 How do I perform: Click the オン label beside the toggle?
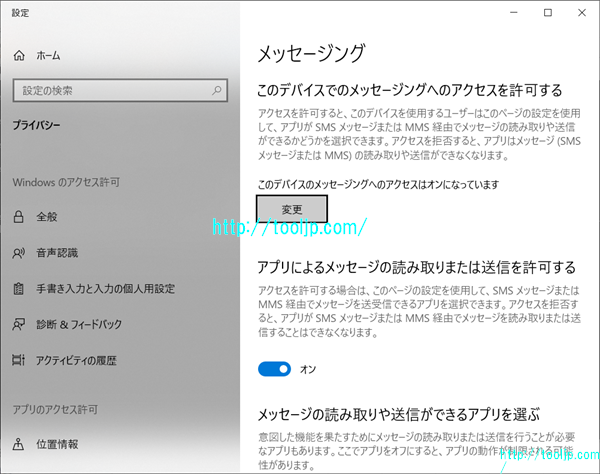pyautogui.click(x=308, y=369)
